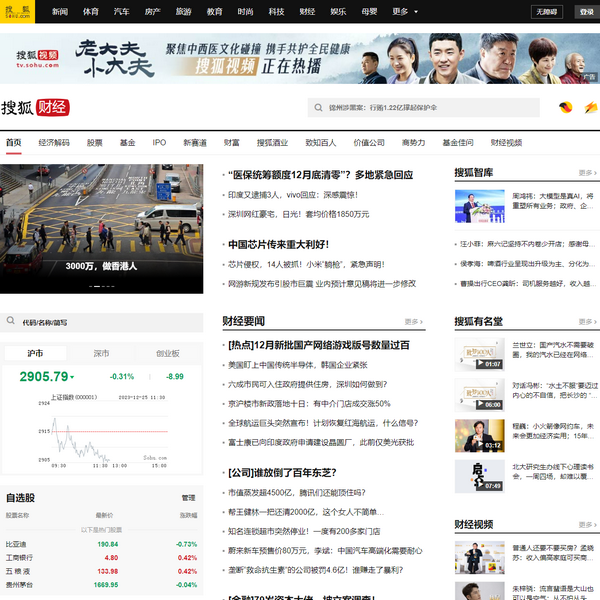The width and height of the screenshot is (600, 600).
Task: Switch stock chart to 深市 tab
Action: 102,353
